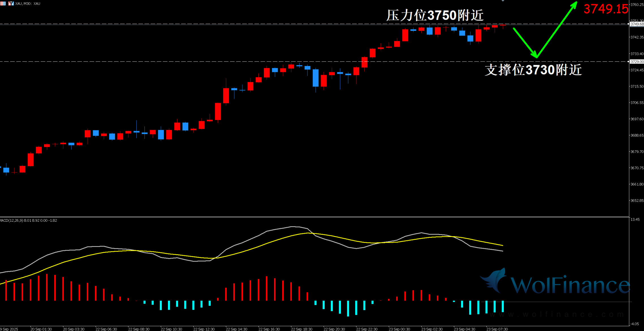Click the 3729.00 level price tag
This screenshot has height=331, width=644.
point(637,61)
